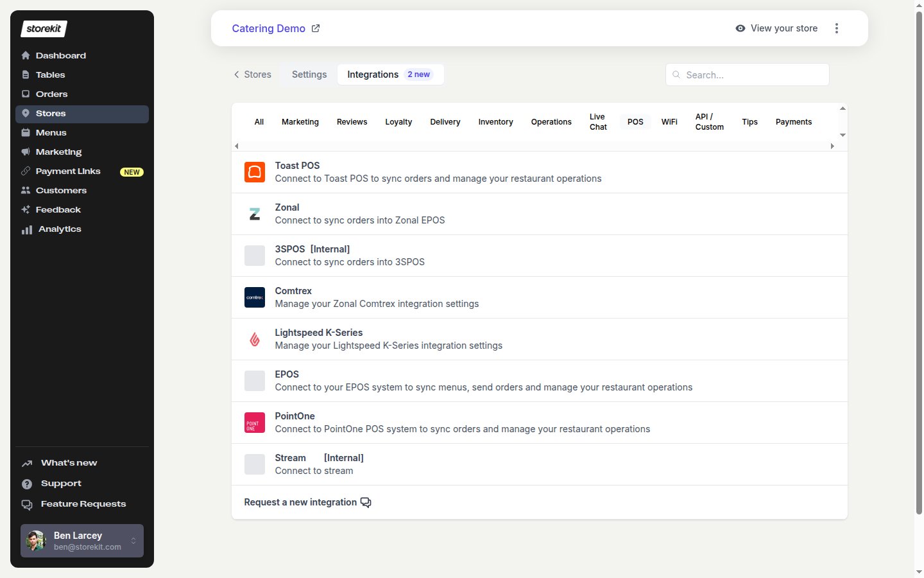Show the All integrations category
This screenshot has height=578, width=924.
coord(259,122)
